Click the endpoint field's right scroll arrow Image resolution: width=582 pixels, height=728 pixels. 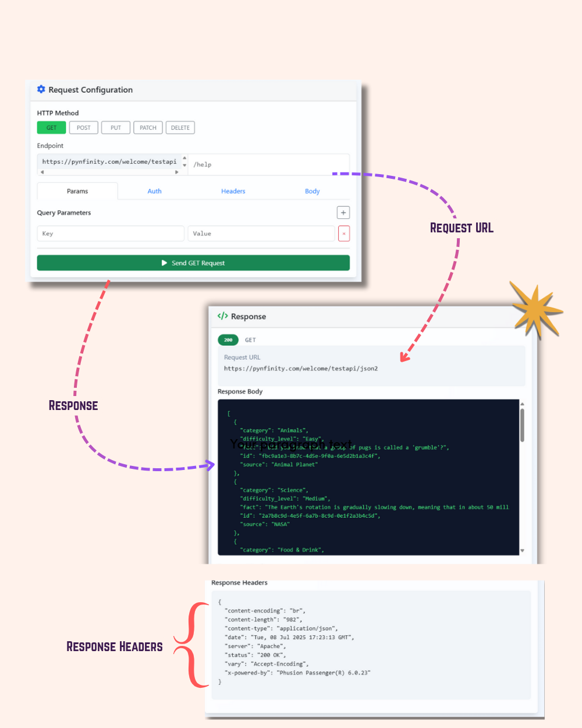click(x=177, y=172)
